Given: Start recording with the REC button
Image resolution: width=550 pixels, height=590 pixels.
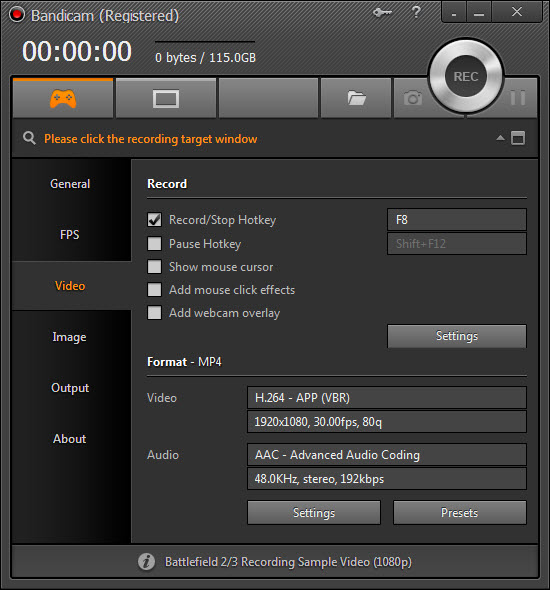Looking at the screenshot, I should pyautogui.click(x=466, y=76).
